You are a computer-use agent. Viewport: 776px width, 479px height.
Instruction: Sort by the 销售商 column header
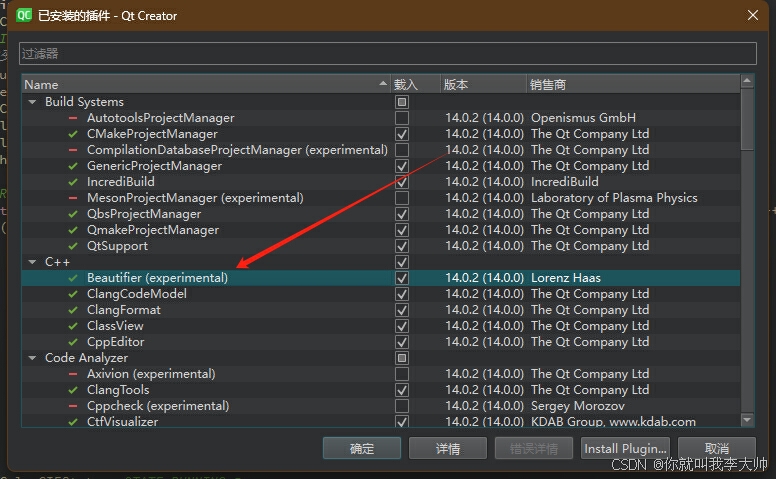[x=633, y=85]
